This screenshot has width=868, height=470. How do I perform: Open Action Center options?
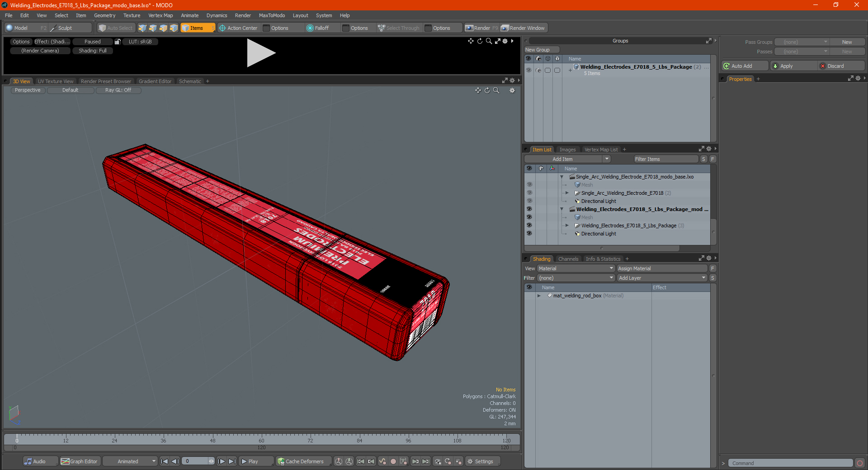[238, 28]
